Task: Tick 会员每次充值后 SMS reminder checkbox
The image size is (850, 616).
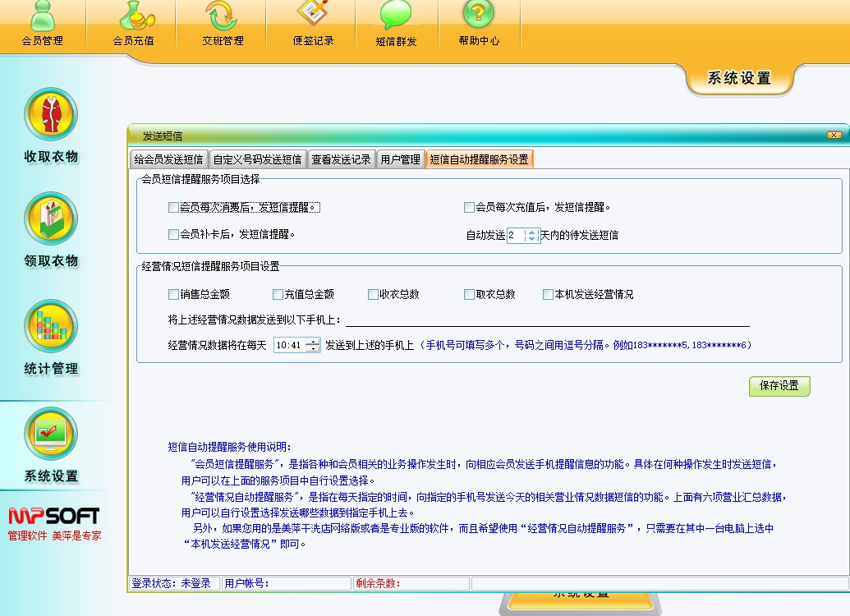Action: pyautogui.click(x=469, y=208)
